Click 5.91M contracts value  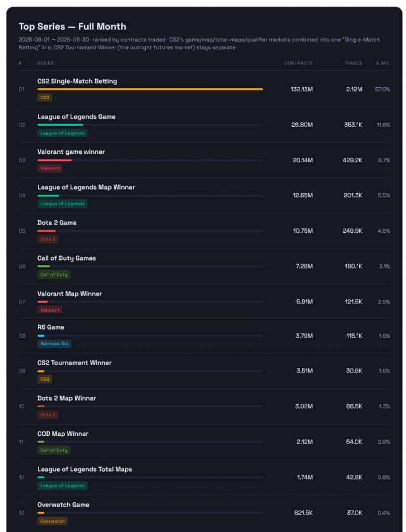[305, 302]
